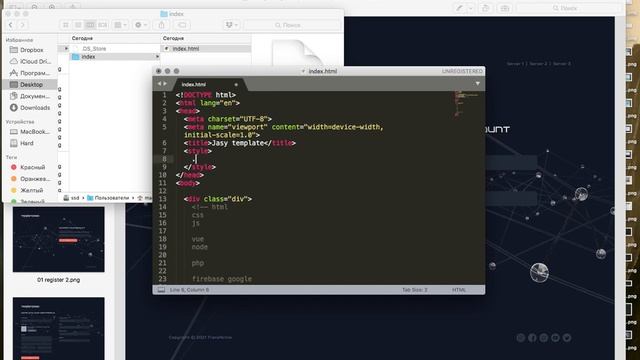Open title bar index.html document menu
The width and height of the screenshot is (640, 360).
click(303, 71)
